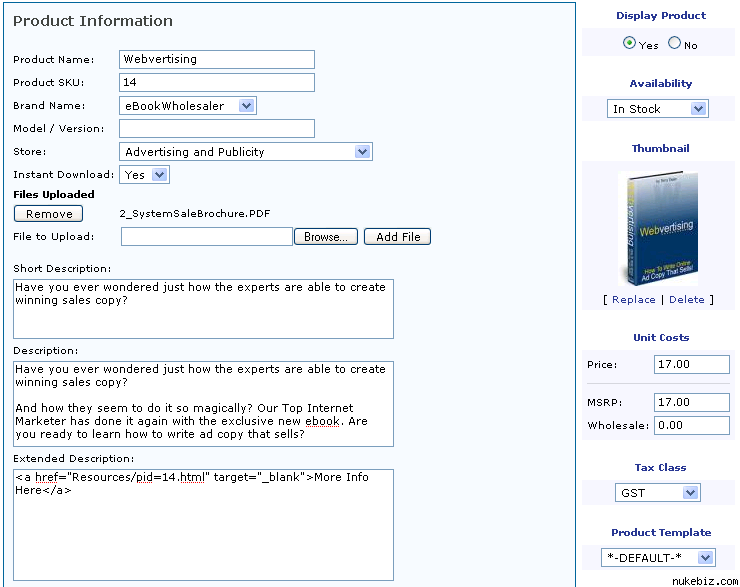This screenshot has width=740, height=587.
Task: Click the Remove uploaded file button
Action: point(49,213)
